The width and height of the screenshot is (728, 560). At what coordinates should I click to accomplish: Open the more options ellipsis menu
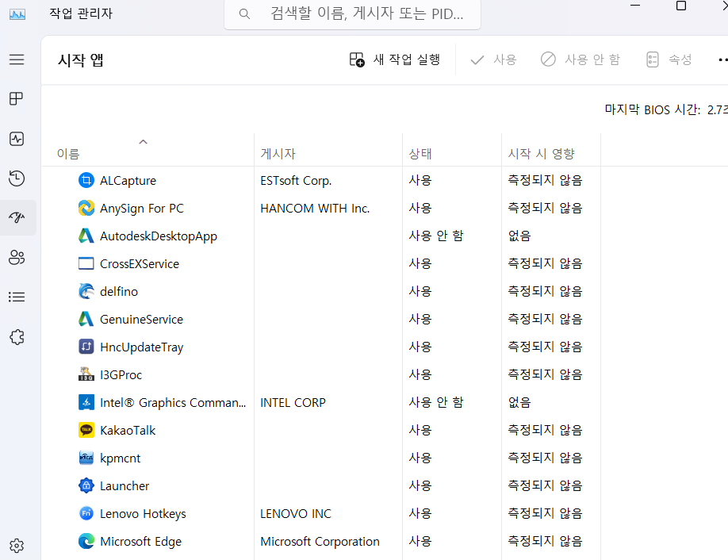click(722, 59)
